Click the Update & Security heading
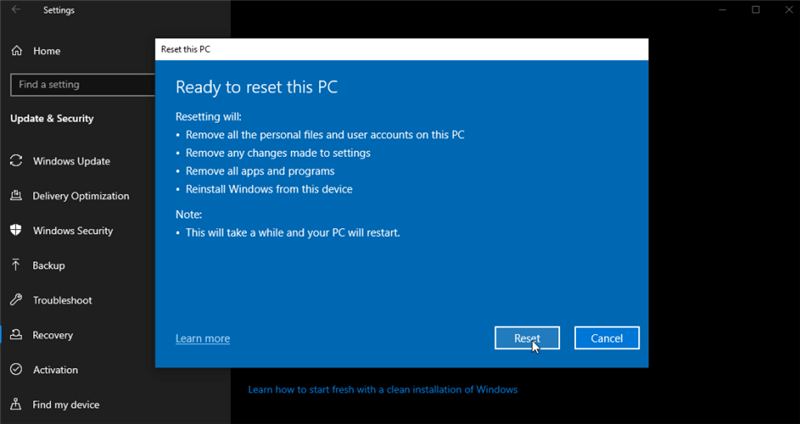800x424 pixels. (52, 118)
